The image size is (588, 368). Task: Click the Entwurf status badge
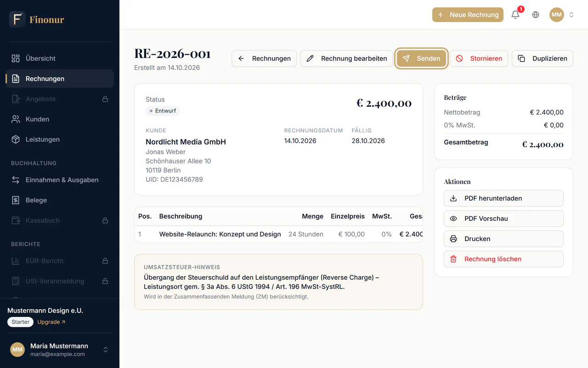tap(163, 111)
